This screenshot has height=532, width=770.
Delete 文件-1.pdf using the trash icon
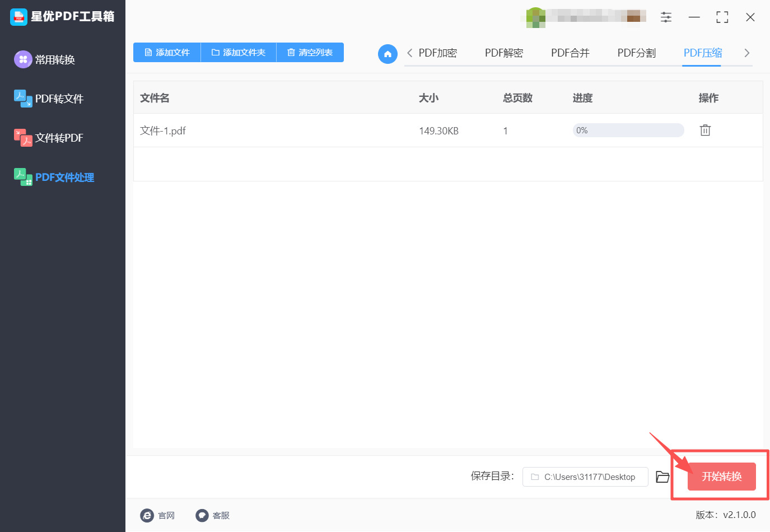coord(705,130)
